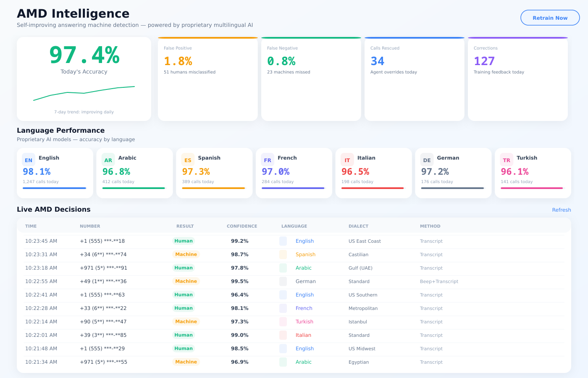Click phone number +971 (5*) ***-**91
Image resolution: width=588 pixels, height=378 pixels.
coord(104,268)
